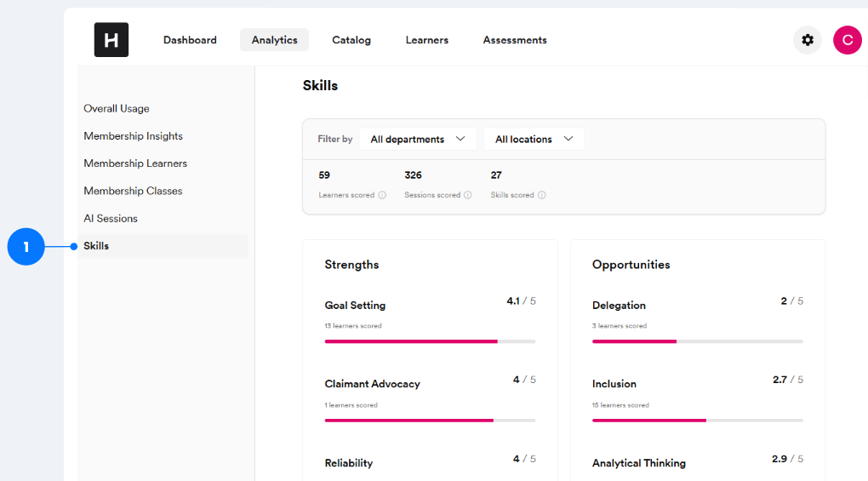Click the 59 learners scored value
Image resolution: width=868 pixels, height=481 pixels.
pos(324,175)
